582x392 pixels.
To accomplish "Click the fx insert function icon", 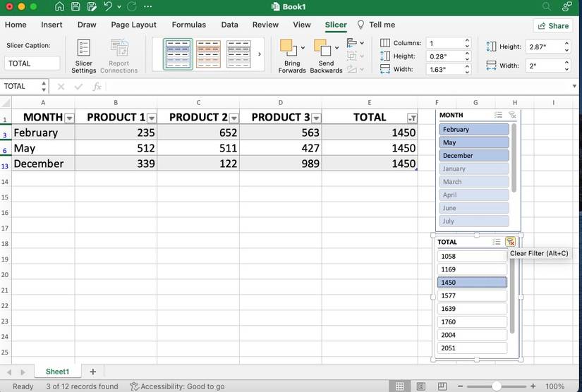I will (x=97, y=87).
